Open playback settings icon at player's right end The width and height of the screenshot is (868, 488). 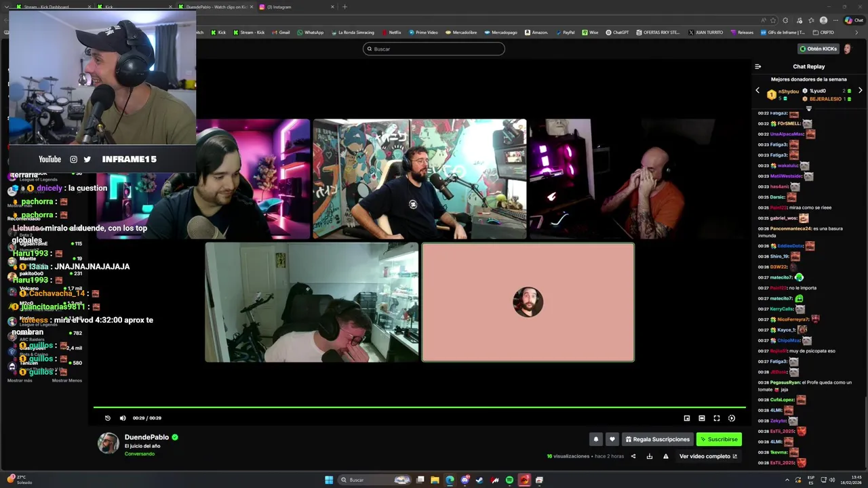click(732, 418)
